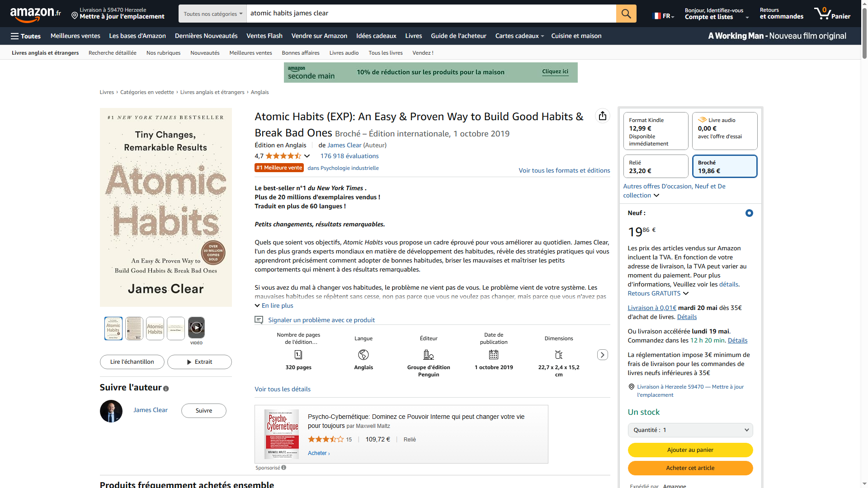Click the next arrow in product details carousel
The height and width of the screenshot is (488, 868).
tap(602, 355)
